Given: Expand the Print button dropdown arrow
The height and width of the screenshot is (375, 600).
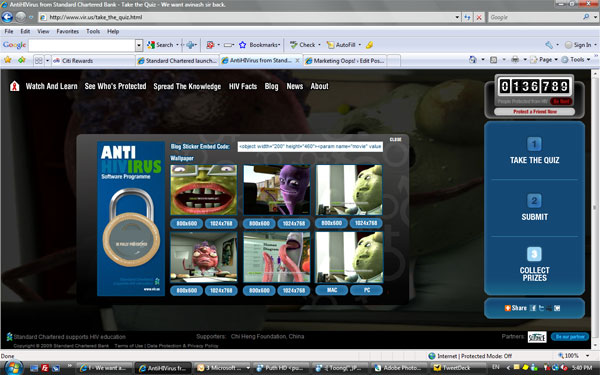Looking at the screenshot, I should [525, 59].
